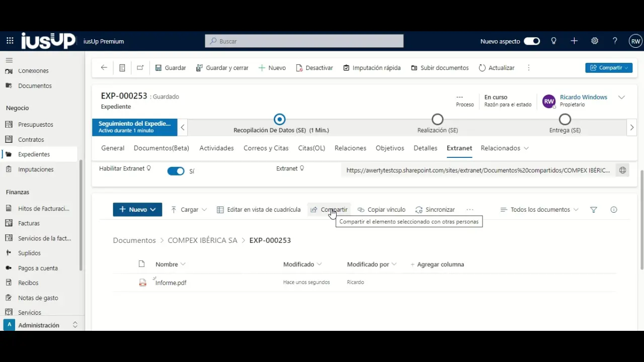Click the Buscar search field
644x362 pixels.
[x=304, y=41]
